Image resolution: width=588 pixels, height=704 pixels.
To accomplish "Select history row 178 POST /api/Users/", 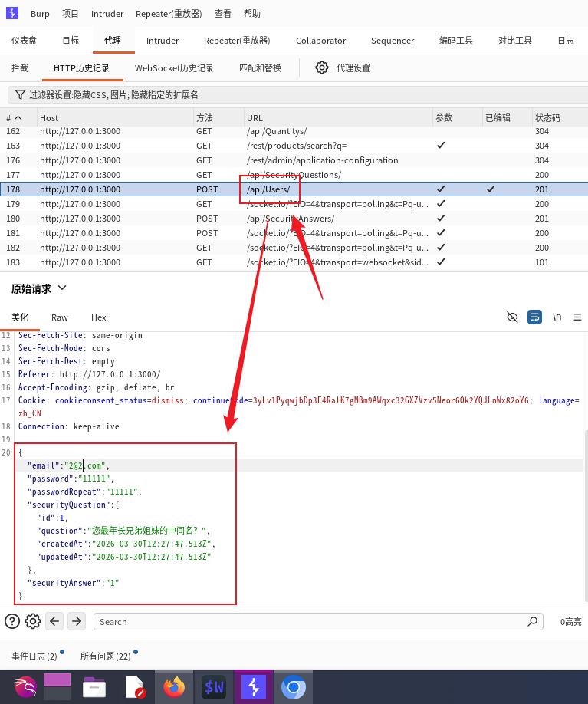I will pyautogui.click(x=294, y=189).
